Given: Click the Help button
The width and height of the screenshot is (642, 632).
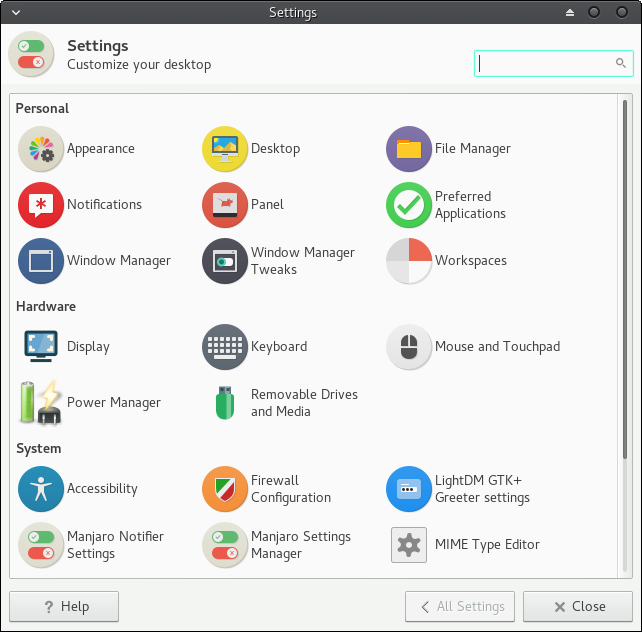Looking at the screenshot, I should (x=64, y=606).
